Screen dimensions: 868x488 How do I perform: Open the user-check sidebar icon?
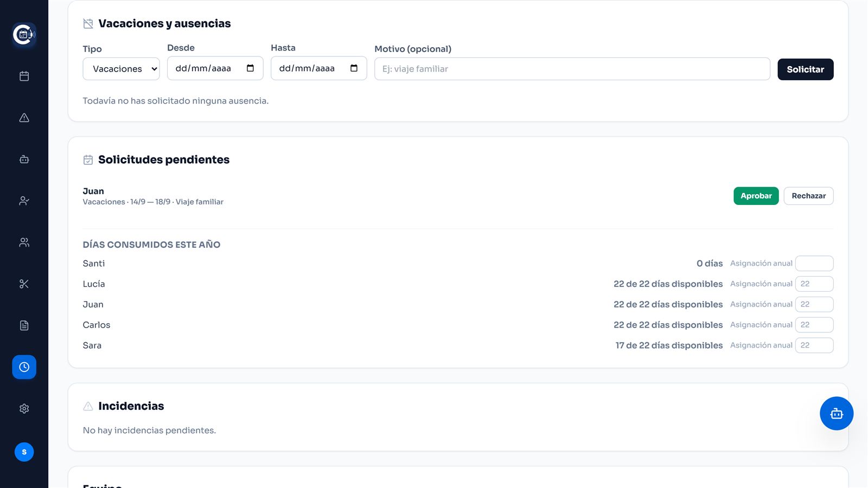click(24, 201)
